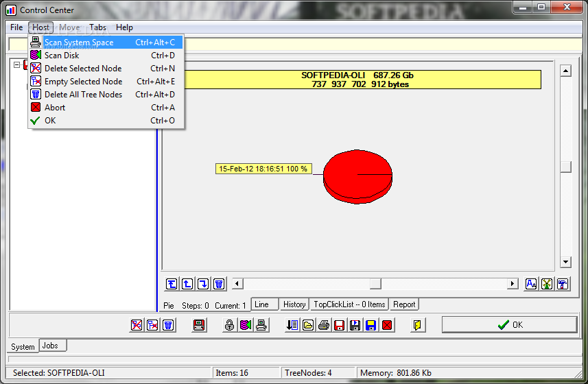Click the sort list toolbar icon
The height and width of the screenshot is (384, 588).
click(292, 325)
